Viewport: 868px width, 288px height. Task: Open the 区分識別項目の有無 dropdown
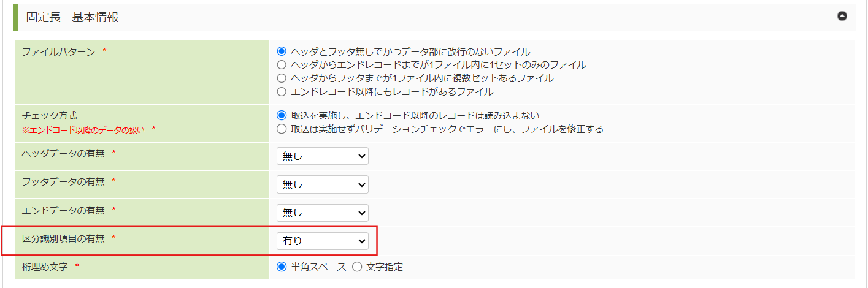(322, 241)
